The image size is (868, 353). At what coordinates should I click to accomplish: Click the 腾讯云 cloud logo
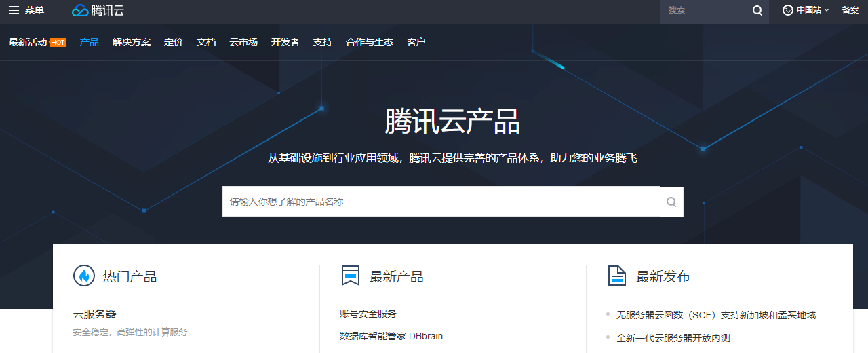(98, 10)
